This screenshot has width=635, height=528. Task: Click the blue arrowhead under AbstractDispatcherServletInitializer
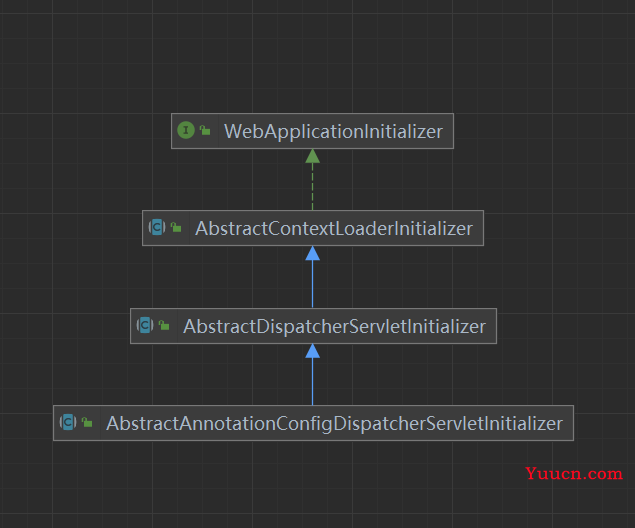[313, 351]
